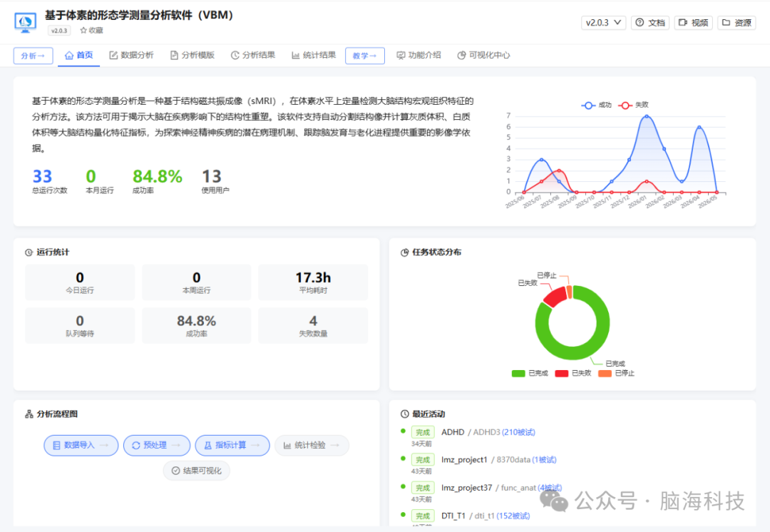Switch to the 可视化中心 tab

pos(483,55)
